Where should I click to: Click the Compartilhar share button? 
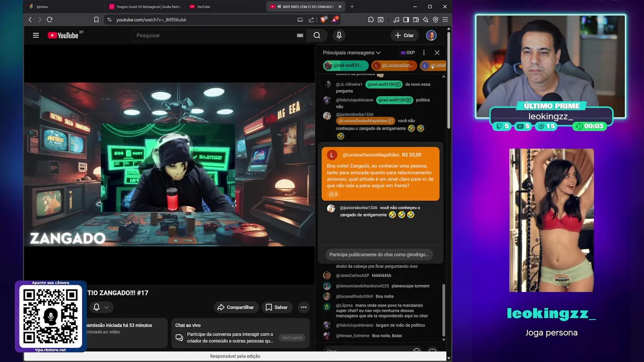[235, 307]
